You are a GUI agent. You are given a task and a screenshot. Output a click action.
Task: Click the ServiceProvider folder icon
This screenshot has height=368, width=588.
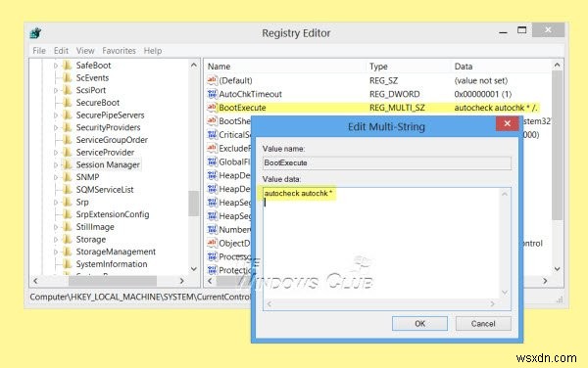pos(68,152)
